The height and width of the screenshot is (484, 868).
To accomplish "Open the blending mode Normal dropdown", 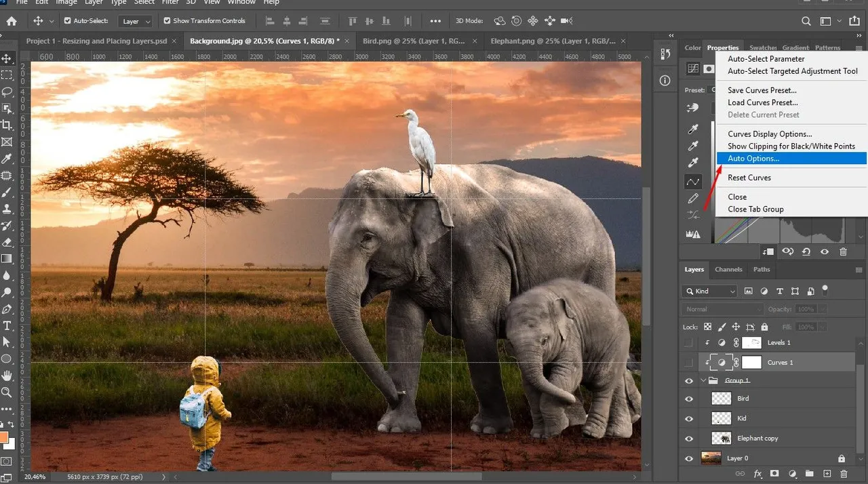I will (723, 309).
